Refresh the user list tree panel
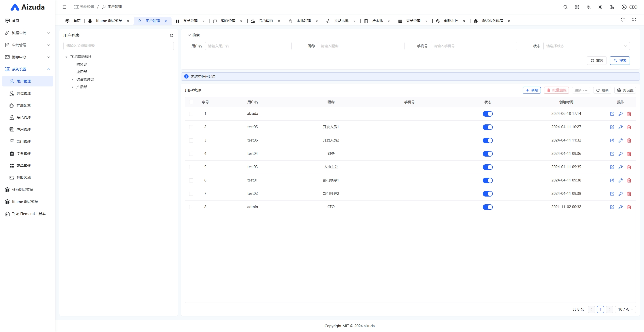644x332 pixels. click(x=172, y=35)
